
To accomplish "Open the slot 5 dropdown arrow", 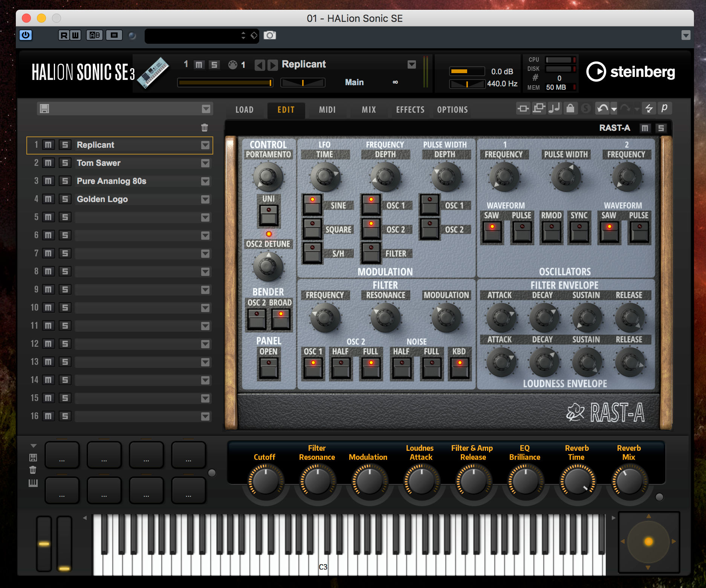I will 205,217.
